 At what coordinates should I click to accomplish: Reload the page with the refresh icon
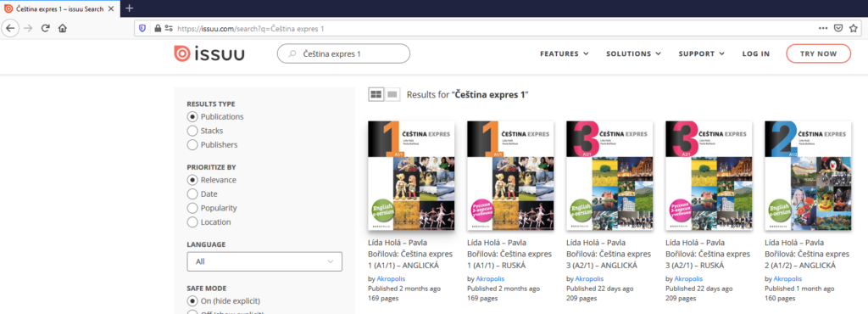pyautogui.click(x=46, y=28)
